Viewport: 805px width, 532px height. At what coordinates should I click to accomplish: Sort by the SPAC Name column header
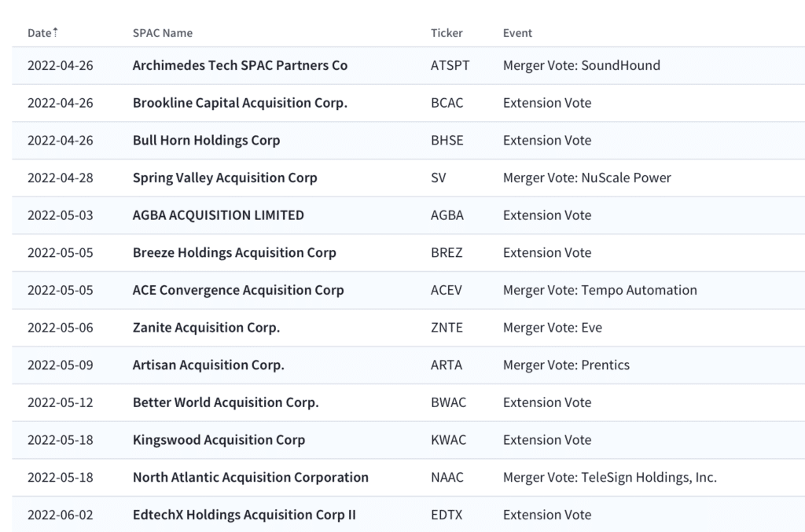tap(163, 33)
